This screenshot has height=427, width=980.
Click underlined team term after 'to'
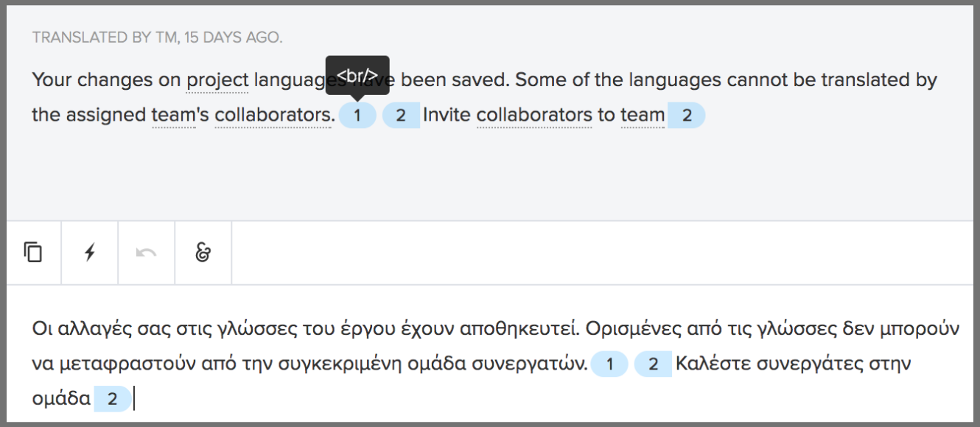(643, 115)
